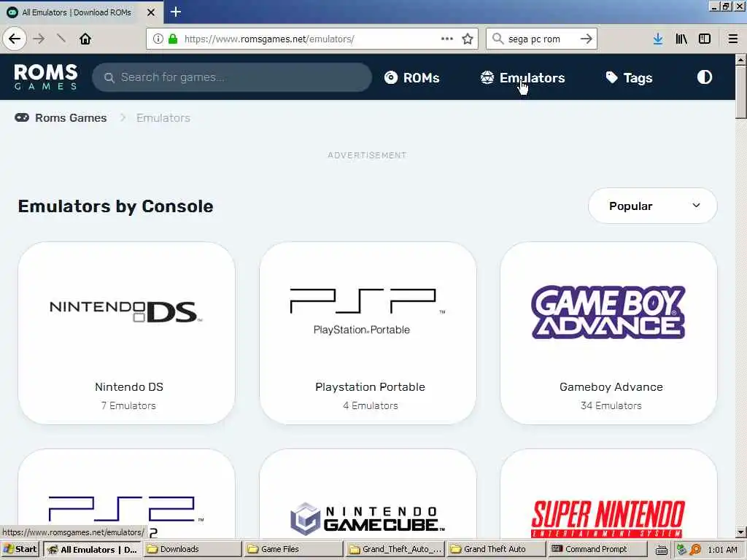
Task: Show site information icon in address bar
Action: tap(158, 39)
